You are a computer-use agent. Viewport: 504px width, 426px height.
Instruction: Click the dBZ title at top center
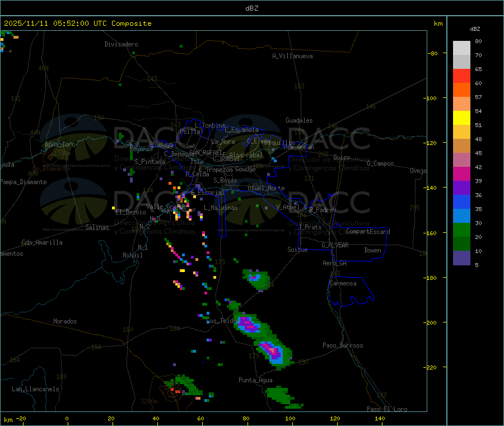click(251, 8)
